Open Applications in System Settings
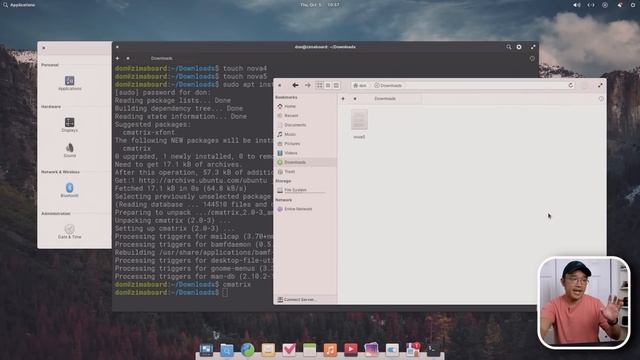640x360 pixels. click(x=69, y=82)
